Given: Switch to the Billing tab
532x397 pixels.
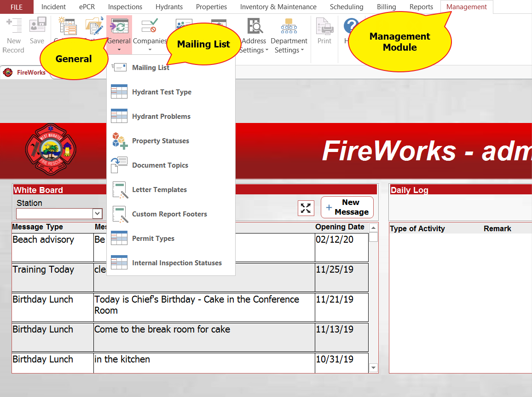Looking at the screenshot, I should [387, 7].
